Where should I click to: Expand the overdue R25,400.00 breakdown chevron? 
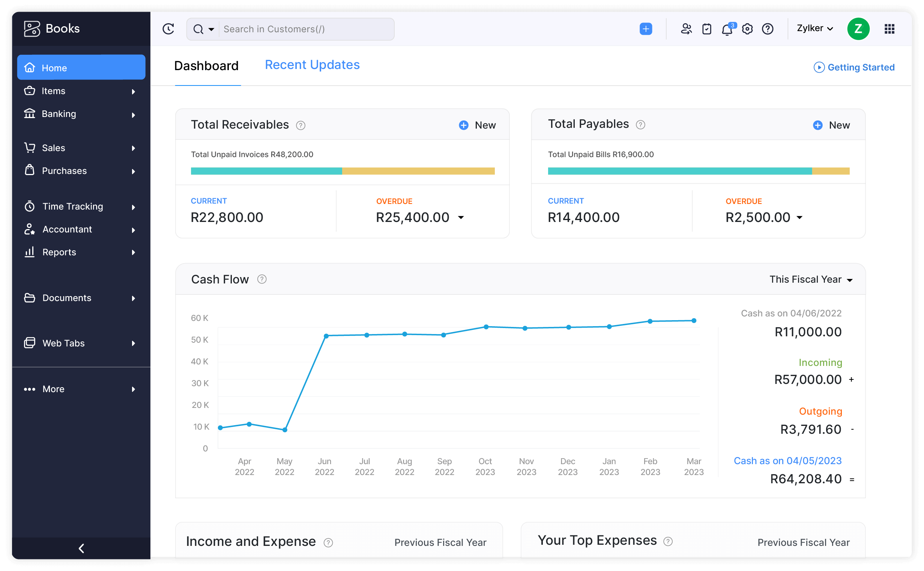tap(461, 218)
